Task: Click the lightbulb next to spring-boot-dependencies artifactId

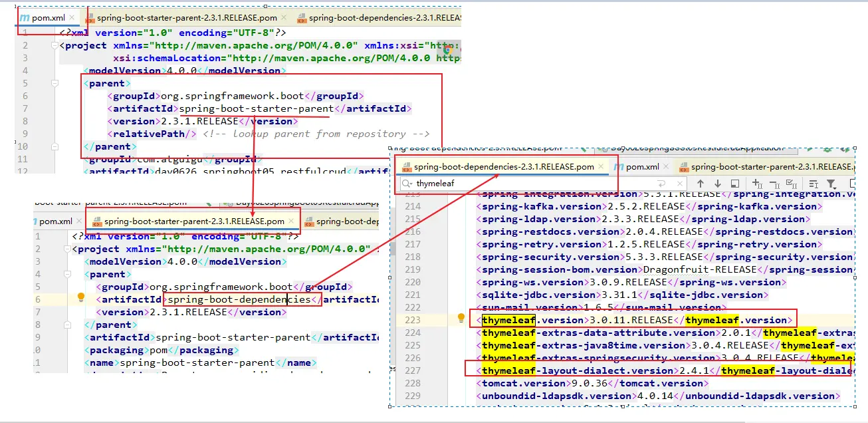Action: tap(81, 297)
